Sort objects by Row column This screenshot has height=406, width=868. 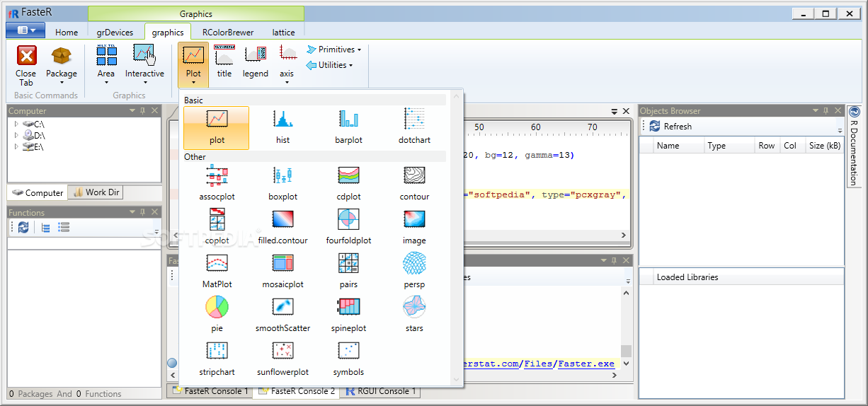(x=767, y=146)
